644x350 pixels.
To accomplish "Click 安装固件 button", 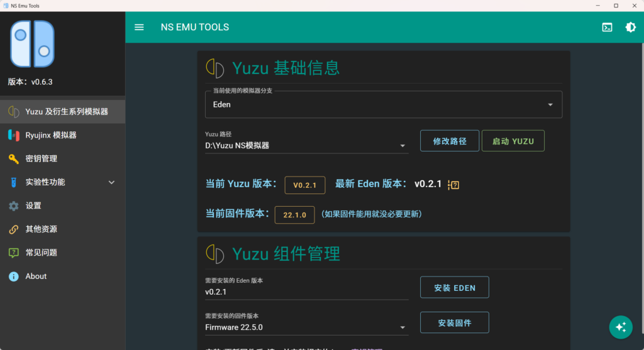I will 454,322.
